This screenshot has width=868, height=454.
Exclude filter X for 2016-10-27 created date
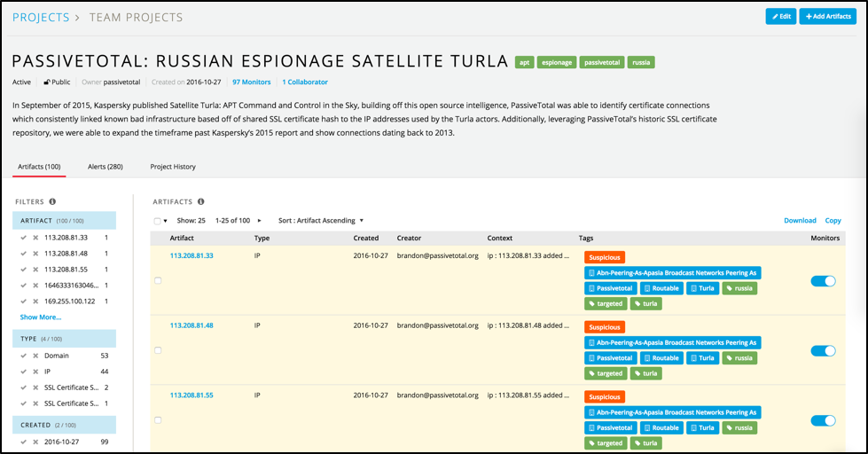click(x=35, y=442)
